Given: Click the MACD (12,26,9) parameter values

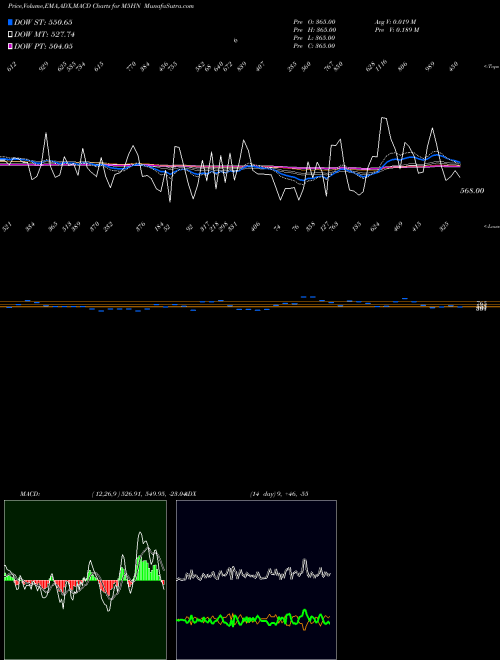Looking at the screenshot, I should [x=138, y=494].
